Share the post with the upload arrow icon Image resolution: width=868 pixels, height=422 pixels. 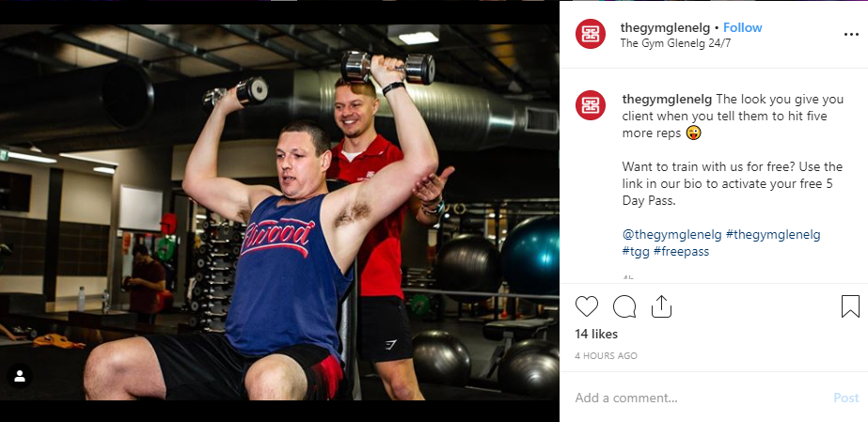click(661, 305)
